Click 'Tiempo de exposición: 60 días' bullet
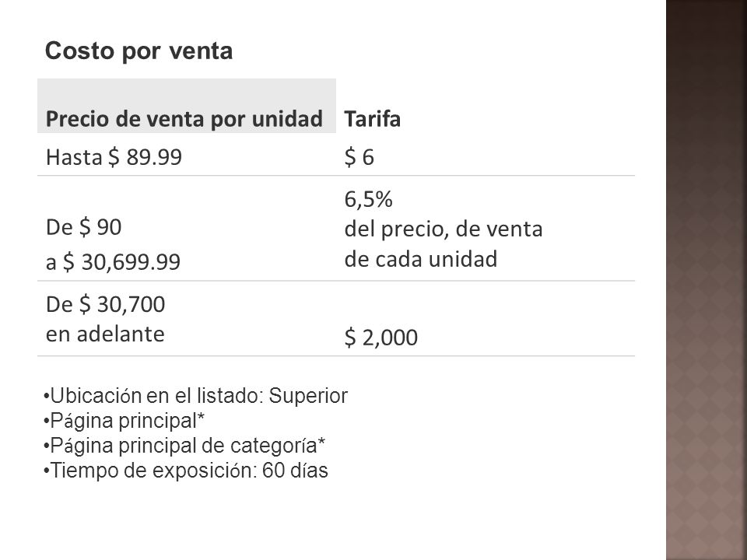The image size is (747, 560). pos(185,471)
